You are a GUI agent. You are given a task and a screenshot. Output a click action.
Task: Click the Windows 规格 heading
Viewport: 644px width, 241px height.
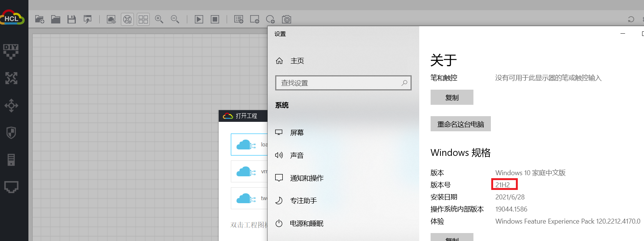tap(461, 152)
